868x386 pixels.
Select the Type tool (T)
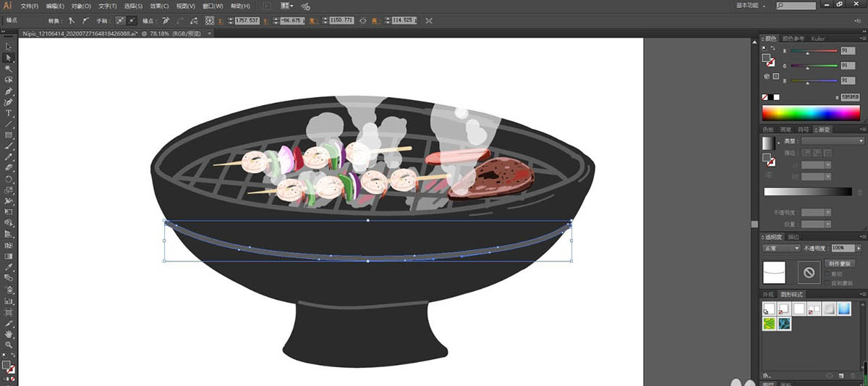(9, 113)
